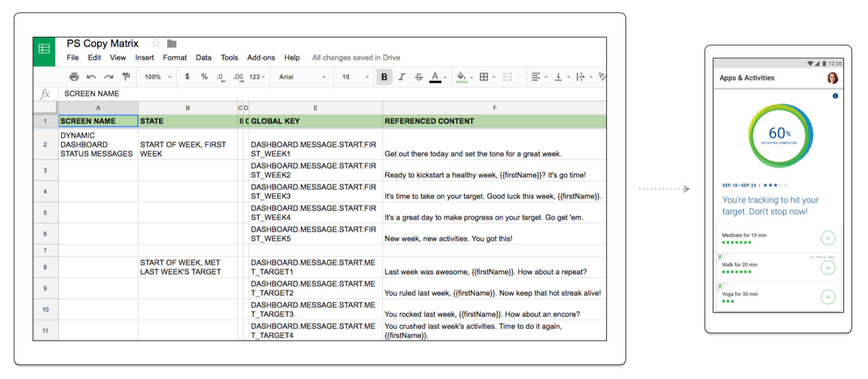The image size is (868, 379).
Task: Undo the last action in toolbar
Action: (x=91, y=77)
